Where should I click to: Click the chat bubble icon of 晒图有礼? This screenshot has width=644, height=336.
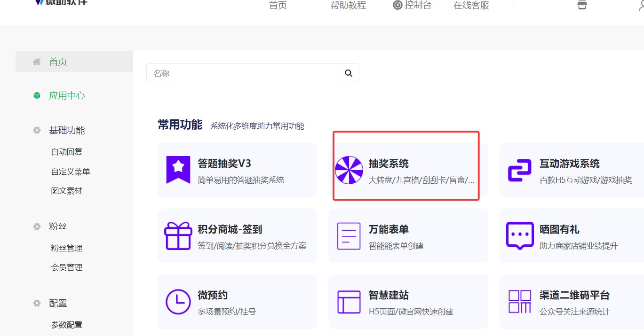click(x=519, y=235)
